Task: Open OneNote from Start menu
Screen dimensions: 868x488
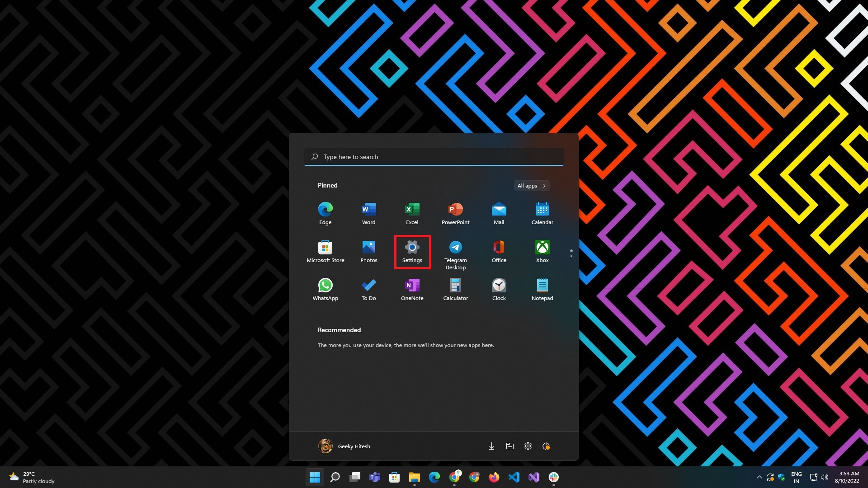Action: coord(412,289)
